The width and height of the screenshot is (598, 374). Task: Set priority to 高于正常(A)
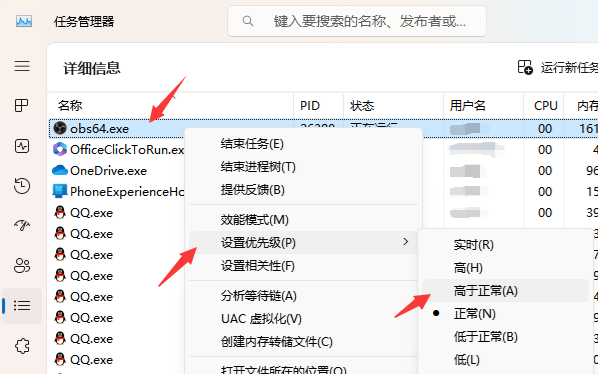pyautogui.click(x=505, y=291)
